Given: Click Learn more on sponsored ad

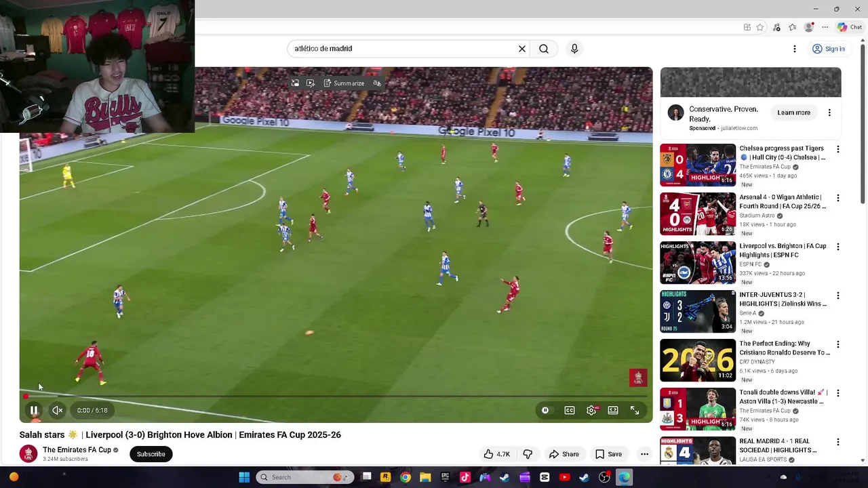Looking at the screenshot, I should click(x=794, y=113).
